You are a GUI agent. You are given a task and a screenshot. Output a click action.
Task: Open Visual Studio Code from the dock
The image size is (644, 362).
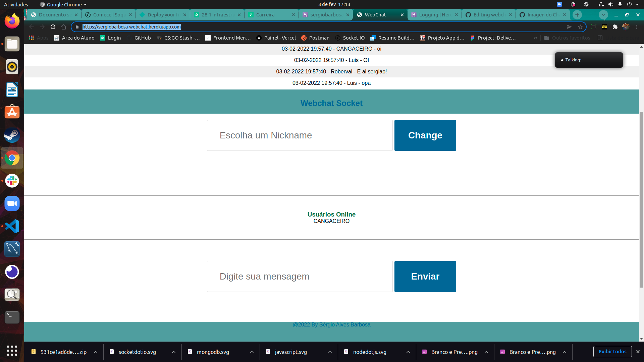point(12,226)
